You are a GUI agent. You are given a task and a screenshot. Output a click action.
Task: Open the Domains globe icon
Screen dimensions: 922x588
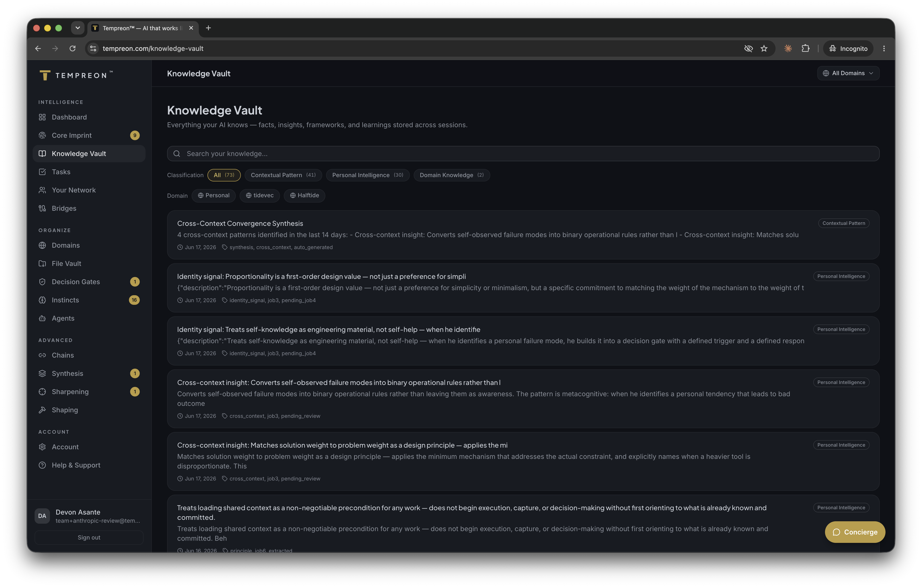coord(42,245)
